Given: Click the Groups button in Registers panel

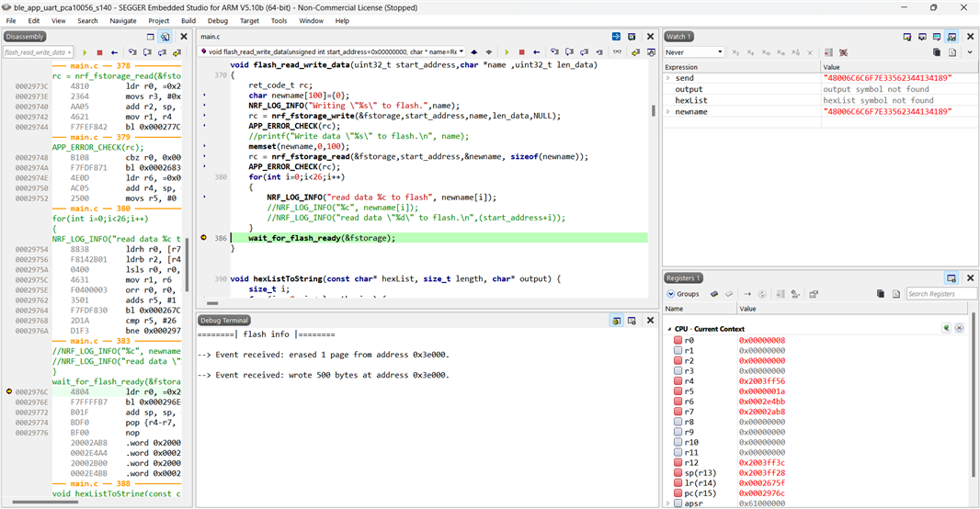Looking at the screenshot, I should 682,294.
